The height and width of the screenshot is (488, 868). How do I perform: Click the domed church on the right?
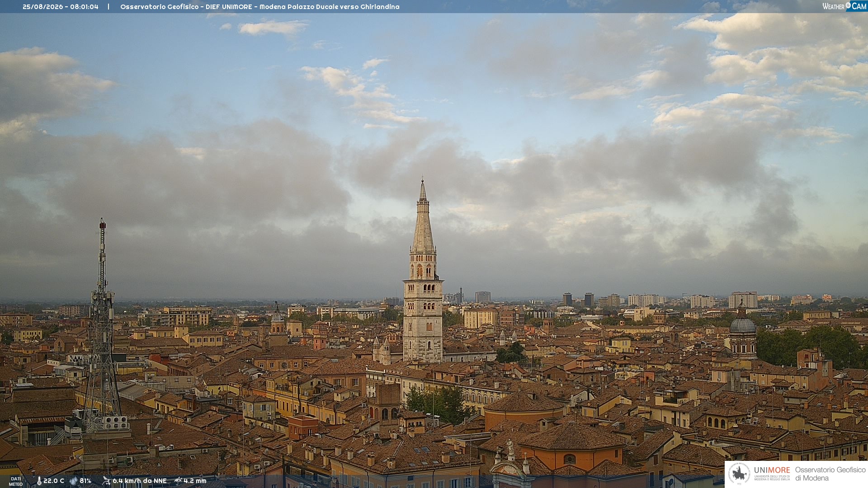(742, 332)
